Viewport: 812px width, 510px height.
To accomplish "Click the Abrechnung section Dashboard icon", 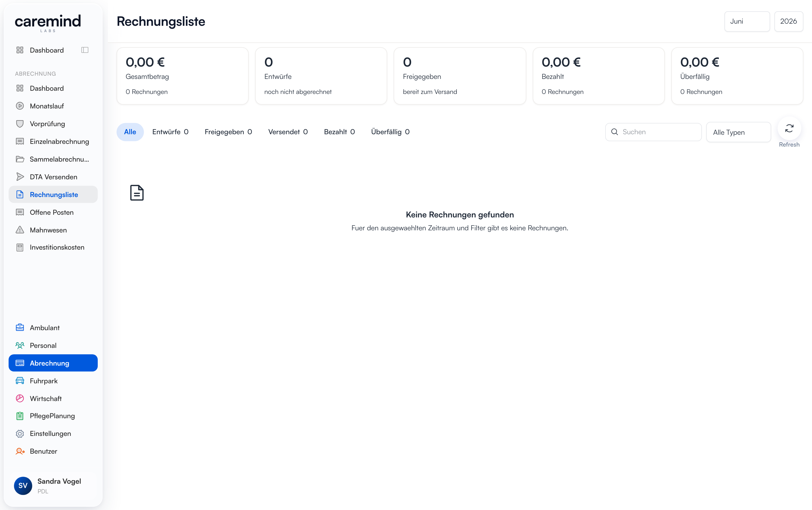I will [20, 88].
